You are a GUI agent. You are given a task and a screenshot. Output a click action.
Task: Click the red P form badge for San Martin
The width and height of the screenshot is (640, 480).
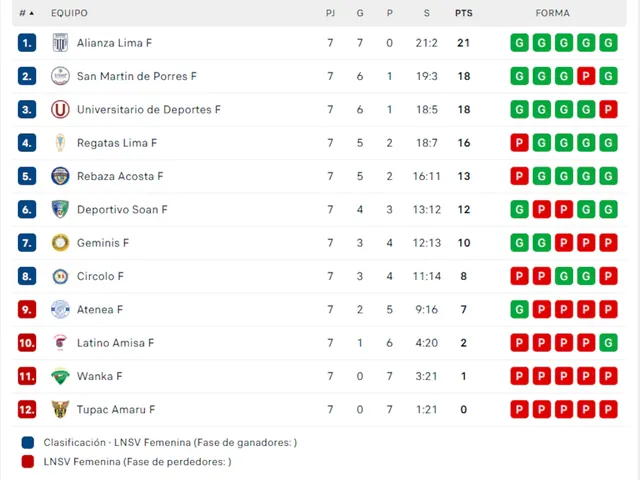pyautogui.click(x=586, y=76)
